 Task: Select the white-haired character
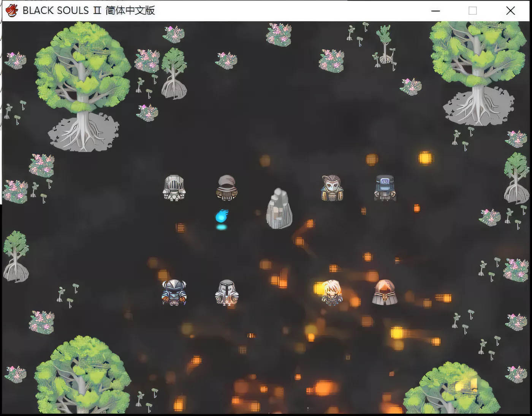click(331, 292)
